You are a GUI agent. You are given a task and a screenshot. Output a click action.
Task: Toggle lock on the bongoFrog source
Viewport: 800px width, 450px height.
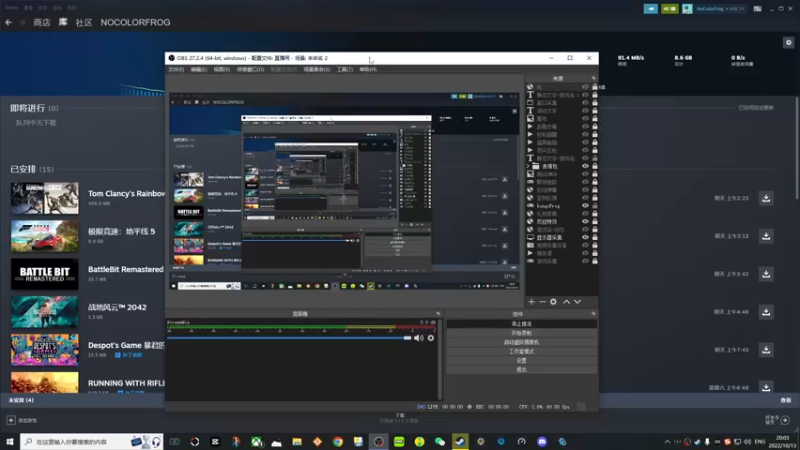pos(594,206)
